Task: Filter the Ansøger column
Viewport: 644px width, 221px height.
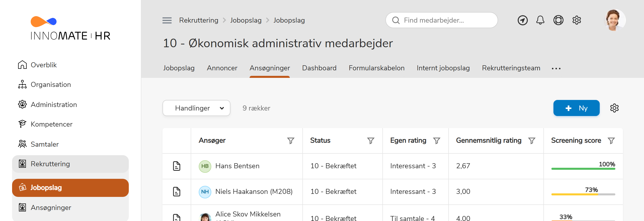Action: (x=291, y=141)
